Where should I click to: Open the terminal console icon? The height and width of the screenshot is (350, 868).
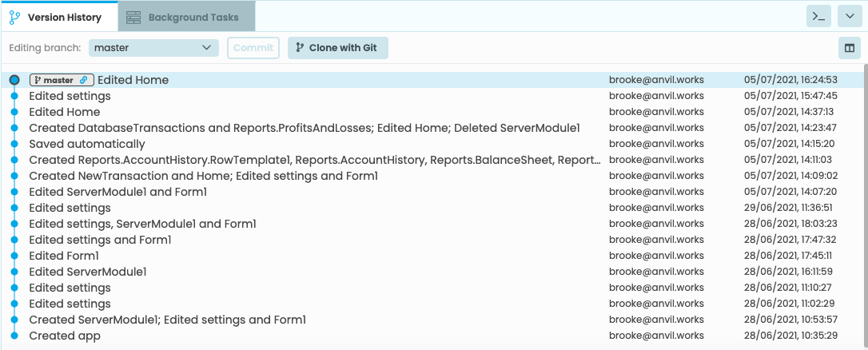click(x=818, y=16)
